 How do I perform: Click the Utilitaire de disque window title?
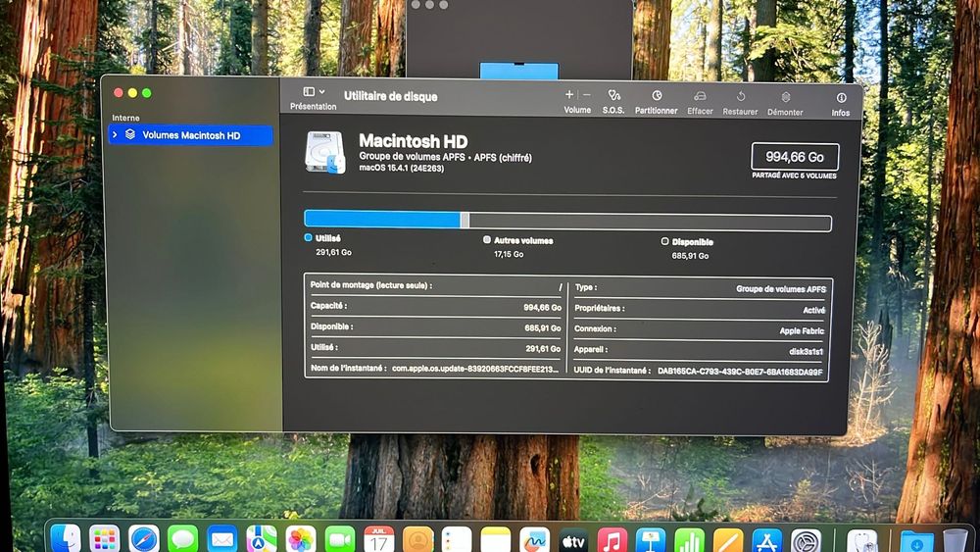click(391, 96)
